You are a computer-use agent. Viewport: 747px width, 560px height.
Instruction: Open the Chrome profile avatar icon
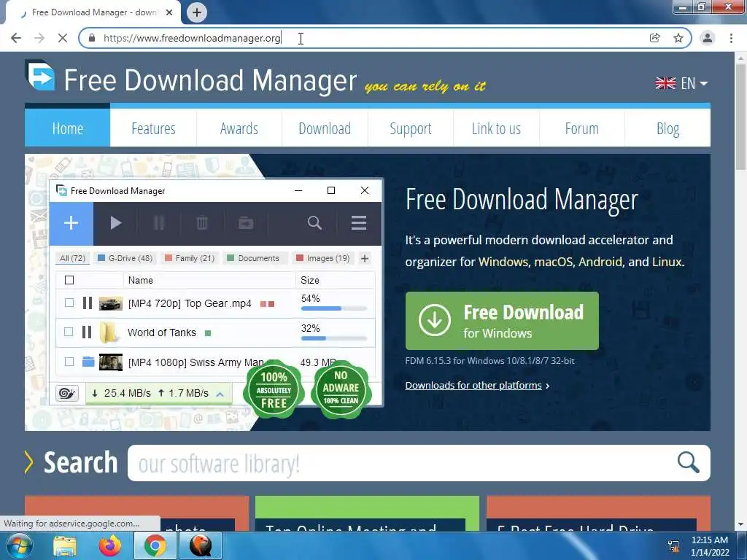pos(708,38)
